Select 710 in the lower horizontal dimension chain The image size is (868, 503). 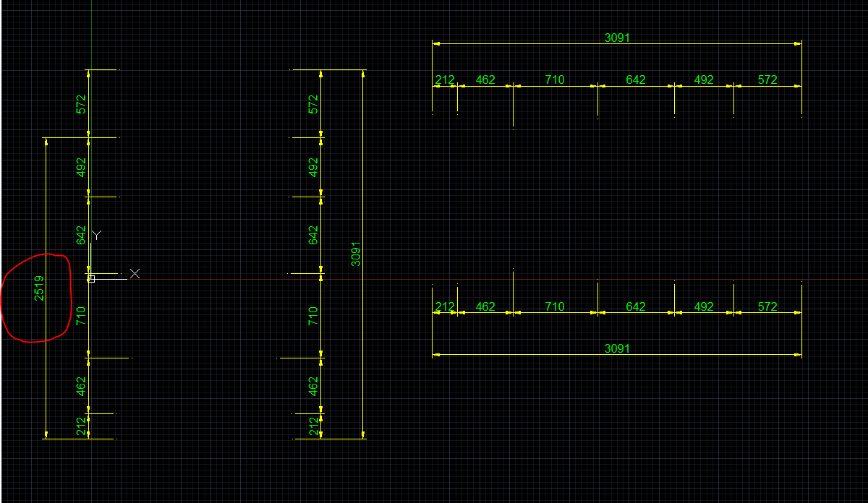[555, 306]
